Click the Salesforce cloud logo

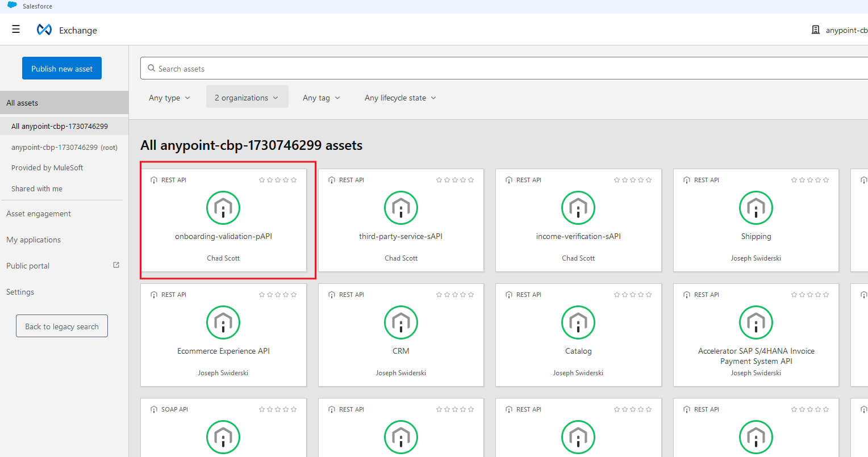click(12, 6)
